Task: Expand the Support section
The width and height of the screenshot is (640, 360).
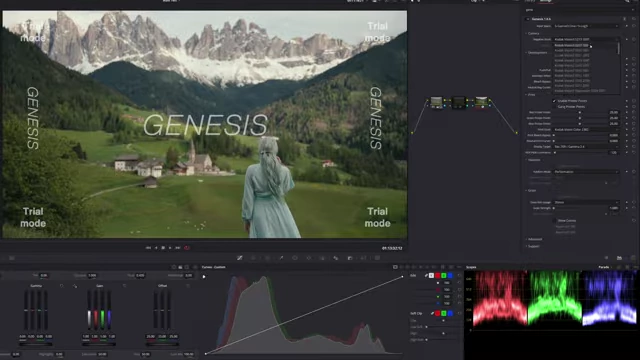Action: 533,246
